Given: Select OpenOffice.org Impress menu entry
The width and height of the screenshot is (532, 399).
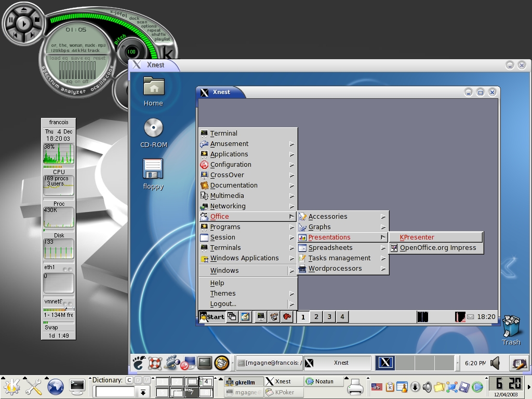Looking at the screenshot, I should pyautogui.click(x=437, y=248).
